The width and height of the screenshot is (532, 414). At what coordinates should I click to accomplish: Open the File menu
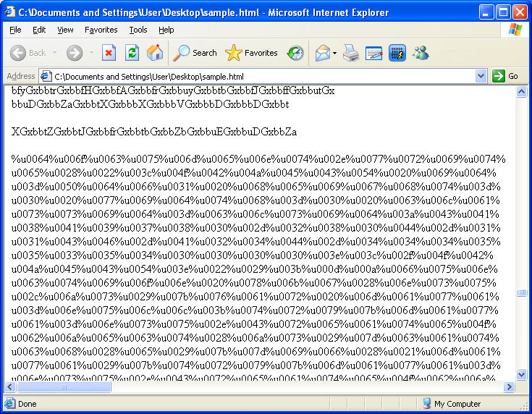[x=15, y=30]
